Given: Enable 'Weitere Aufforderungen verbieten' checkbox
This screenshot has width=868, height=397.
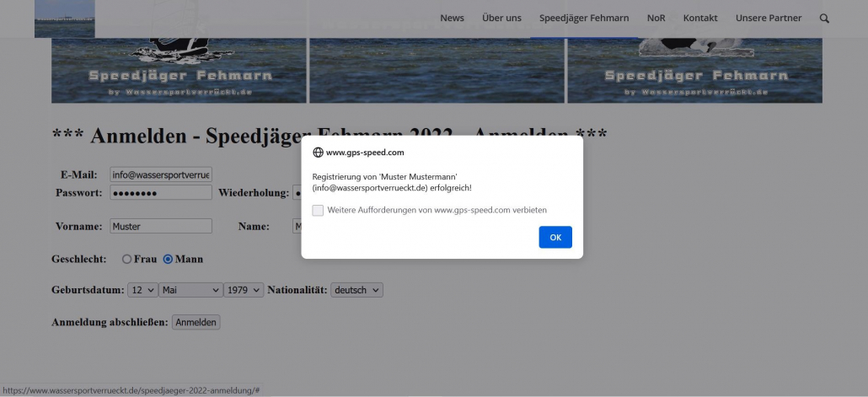Looking at the screenshot, I should pos(318,210).
